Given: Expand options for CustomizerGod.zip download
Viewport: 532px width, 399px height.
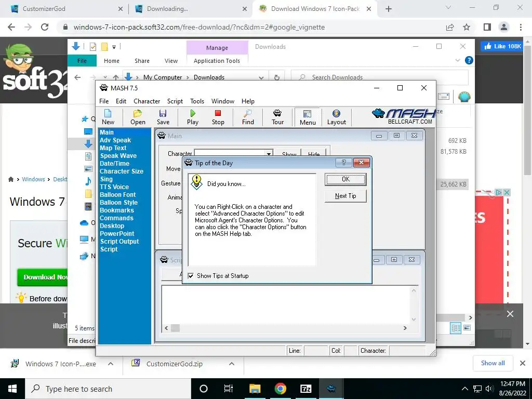Looking at the screenshot, I should [232, 364].
